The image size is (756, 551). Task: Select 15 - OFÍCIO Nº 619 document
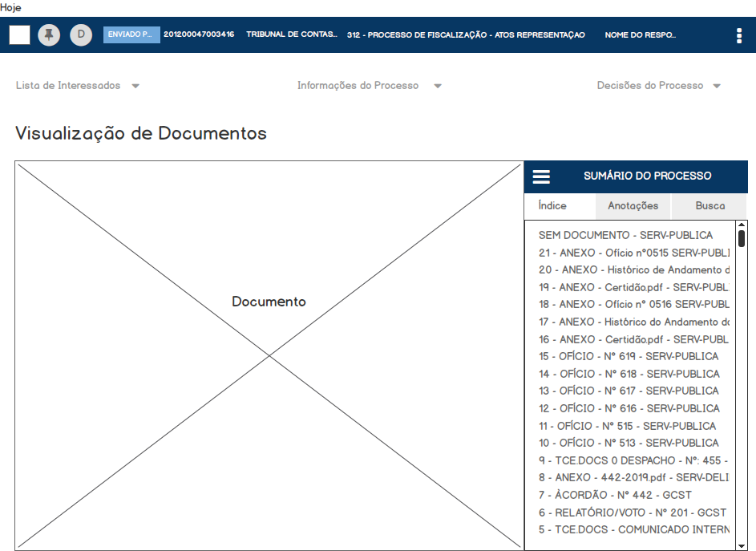[629, 356]
